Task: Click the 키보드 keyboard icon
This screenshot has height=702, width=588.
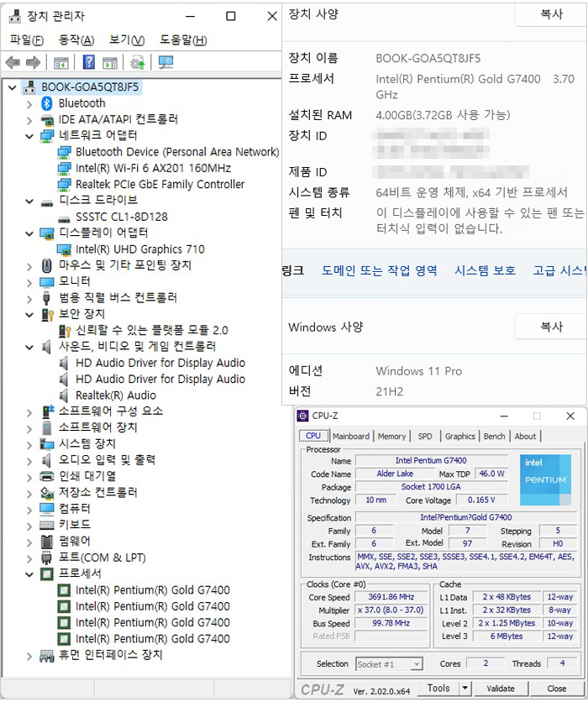Action: [47, 525]
